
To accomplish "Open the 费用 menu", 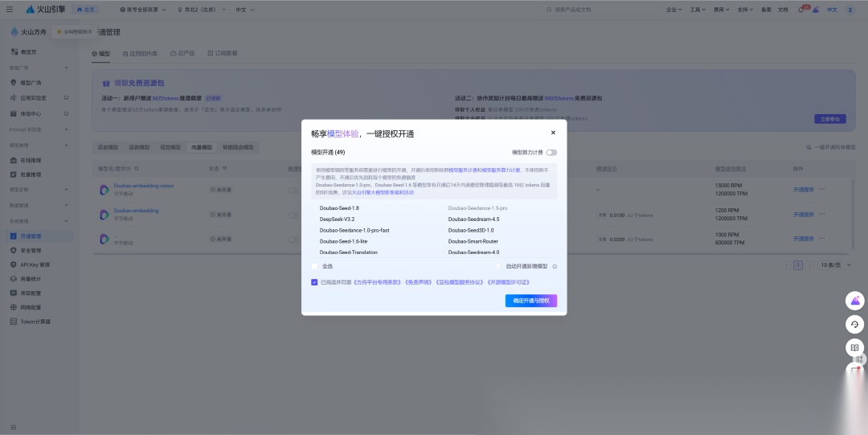I will coord(721,10).
